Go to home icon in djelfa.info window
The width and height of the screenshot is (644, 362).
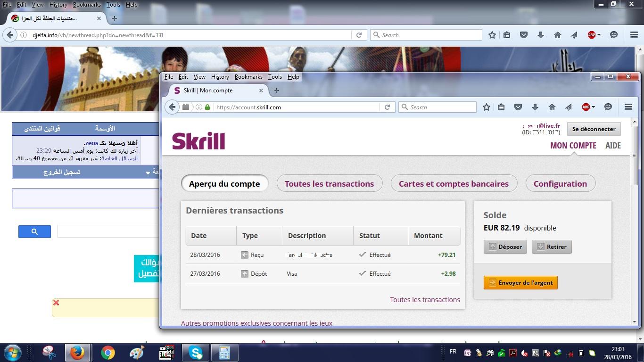(x=558, y=35)
